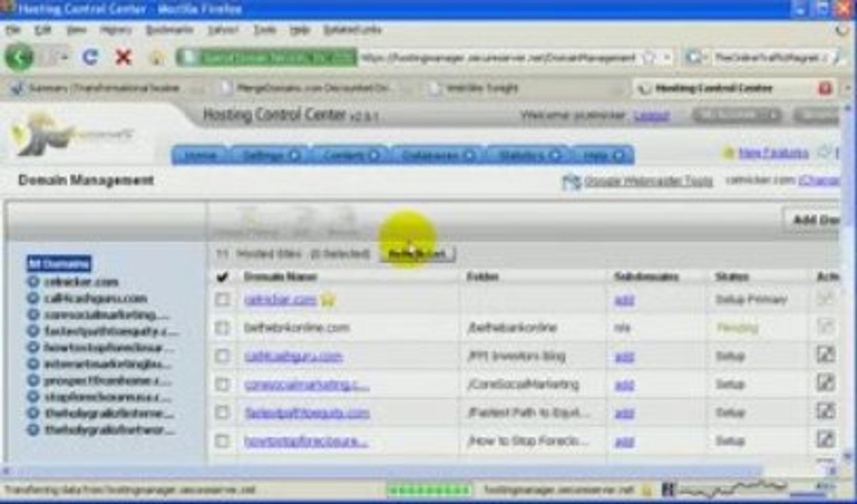Check the howtostopforeclosure row checkbox

pyautogui.click(x=222, y=441)
